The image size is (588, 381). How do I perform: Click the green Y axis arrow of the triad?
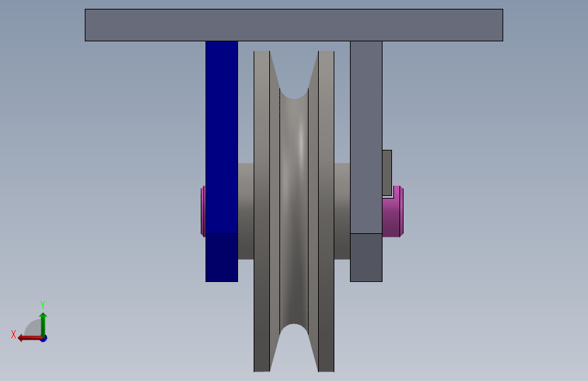click(x=43, y=323)
